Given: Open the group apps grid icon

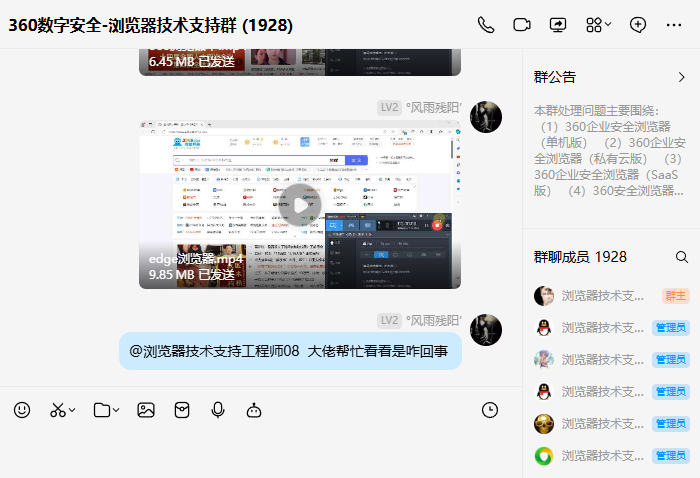Looking at the screenshot, I should point(594,25).
